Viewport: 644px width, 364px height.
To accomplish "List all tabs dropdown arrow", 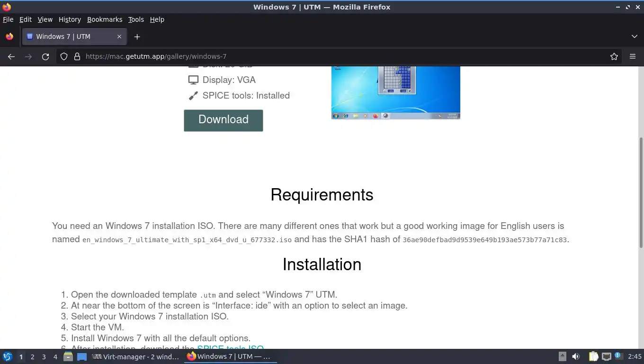I will click(x=635, y=36).
